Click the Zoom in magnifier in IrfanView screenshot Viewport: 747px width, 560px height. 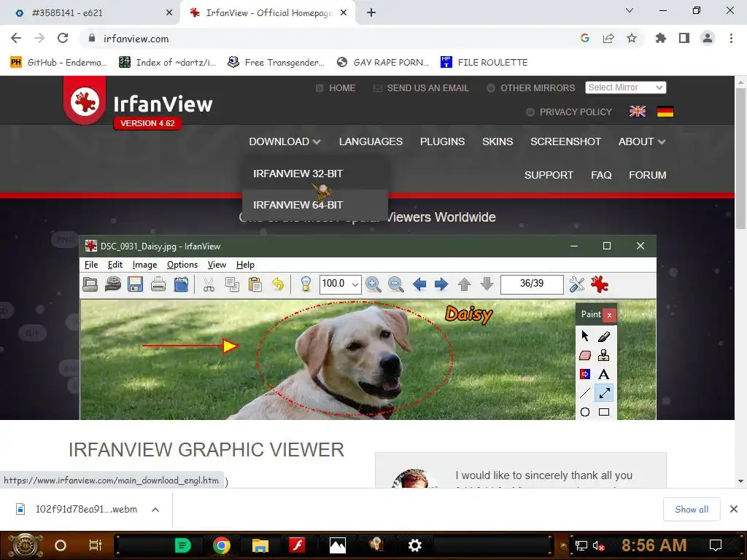[x=373, y=284]
